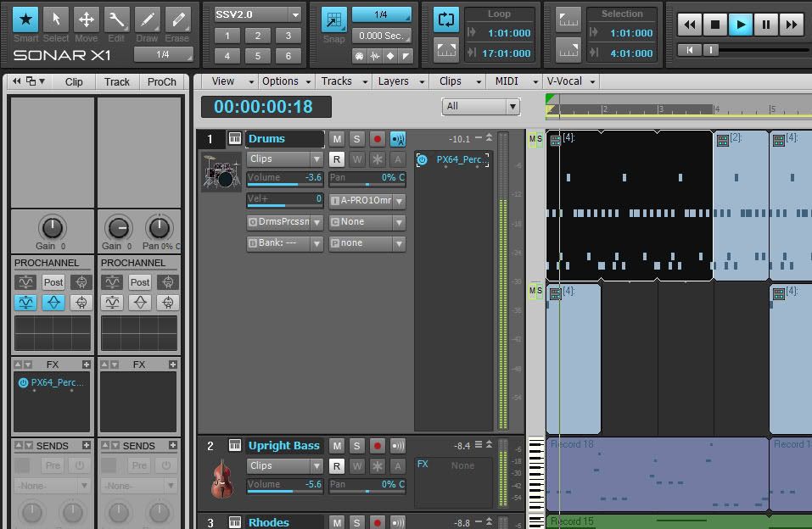Click the Post button in ProChannel
The width and height of the screenshot is (812, 529).
(53, 282)
